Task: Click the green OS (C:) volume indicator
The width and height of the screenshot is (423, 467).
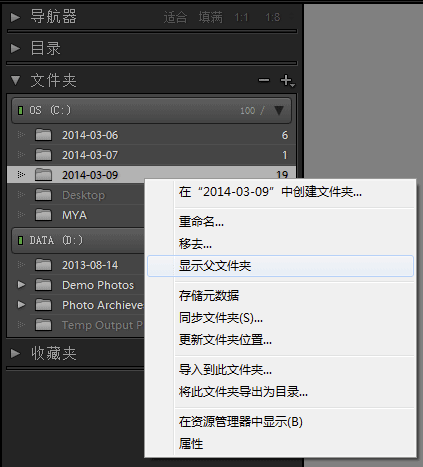Action: point(20,110)
